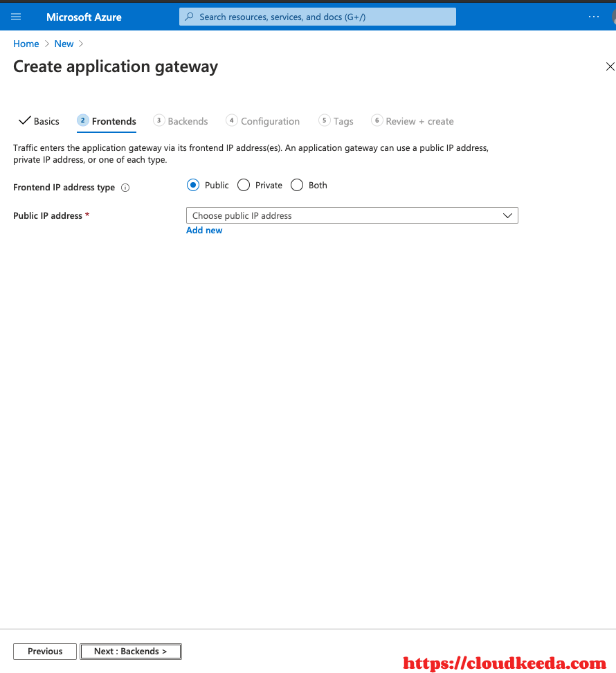Click the Microsoft Azure logo

pos(83,16)
